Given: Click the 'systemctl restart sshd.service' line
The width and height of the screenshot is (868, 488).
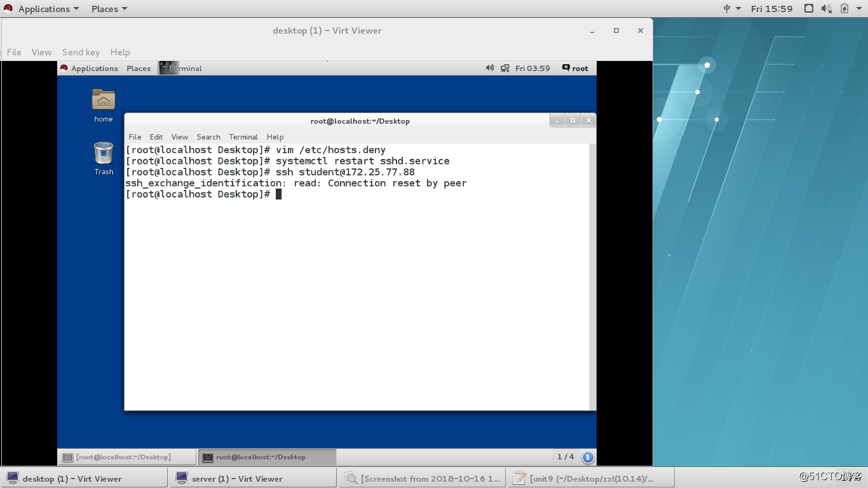Looking at the screenshot, I should coord(287,161).
